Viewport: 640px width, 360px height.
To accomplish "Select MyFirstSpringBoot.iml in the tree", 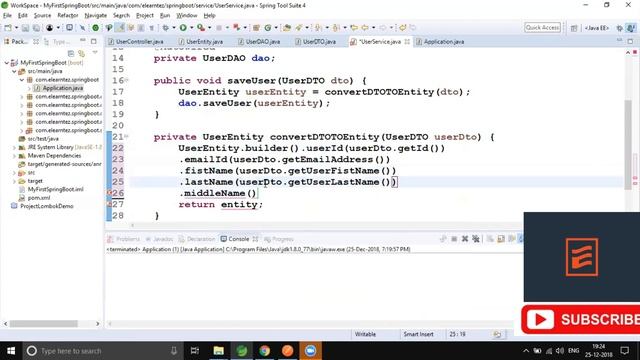I will tap(56, 189).
